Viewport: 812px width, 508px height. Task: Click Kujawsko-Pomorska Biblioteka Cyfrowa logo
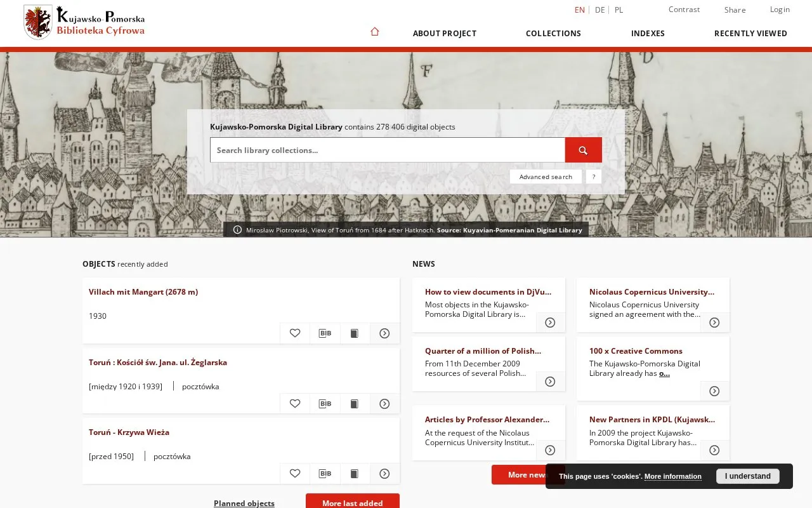84,22
